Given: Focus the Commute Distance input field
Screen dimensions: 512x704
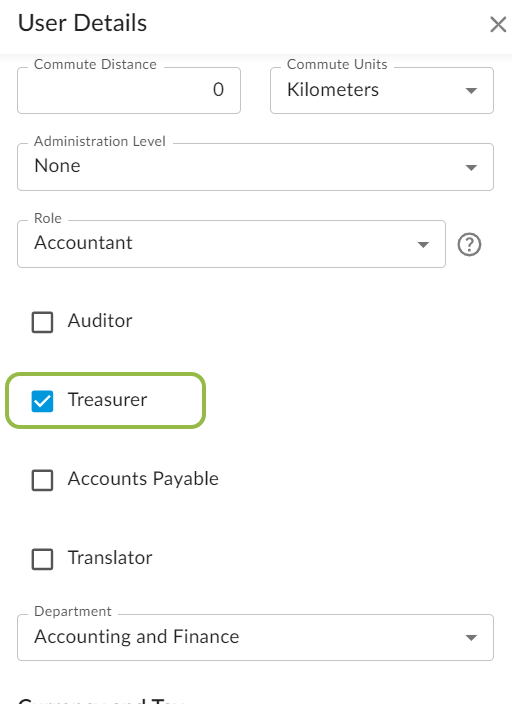Looking at the screenshot, I should pyautogui.click(x=129, y=91).
